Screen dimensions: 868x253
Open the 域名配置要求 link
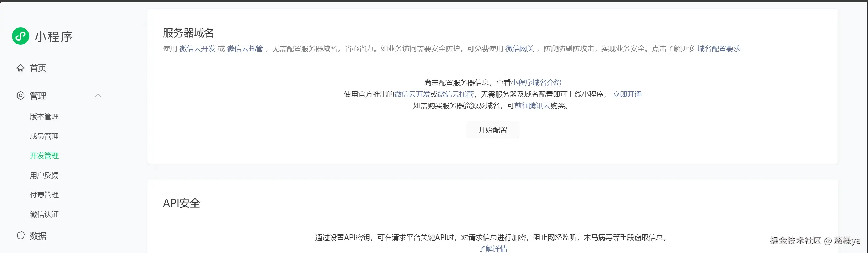pos(719,49)
